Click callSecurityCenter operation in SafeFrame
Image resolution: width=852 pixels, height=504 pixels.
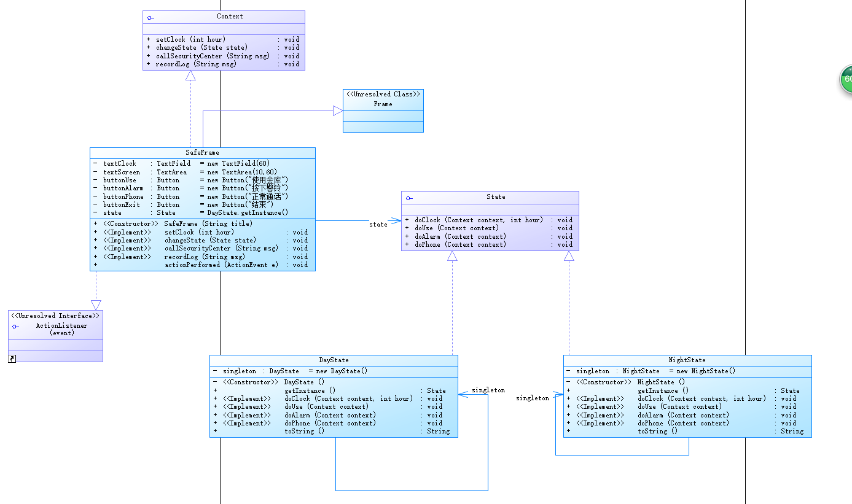point(201,249)
